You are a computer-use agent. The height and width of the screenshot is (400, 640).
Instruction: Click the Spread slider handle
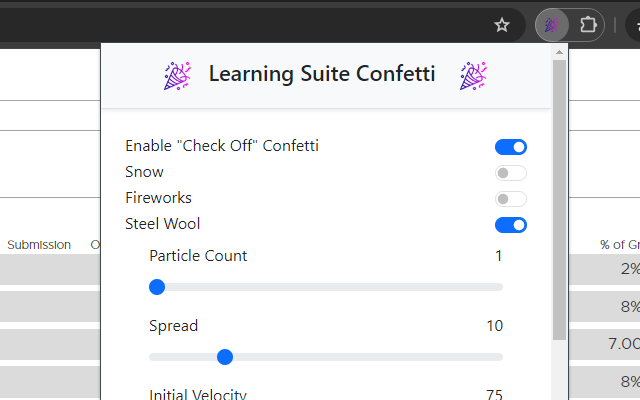click(225, 357)
